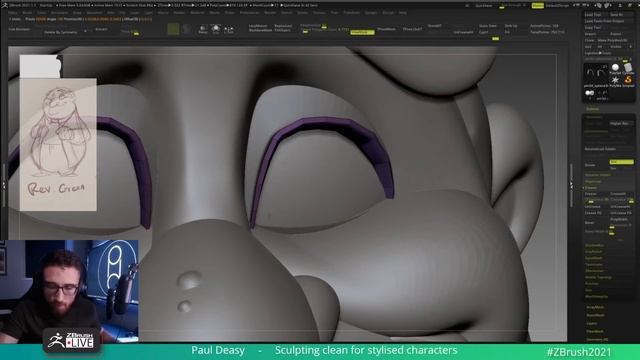Open the Render menu
The height and width of the screenshot is (360, 640).
click(270, 13)
